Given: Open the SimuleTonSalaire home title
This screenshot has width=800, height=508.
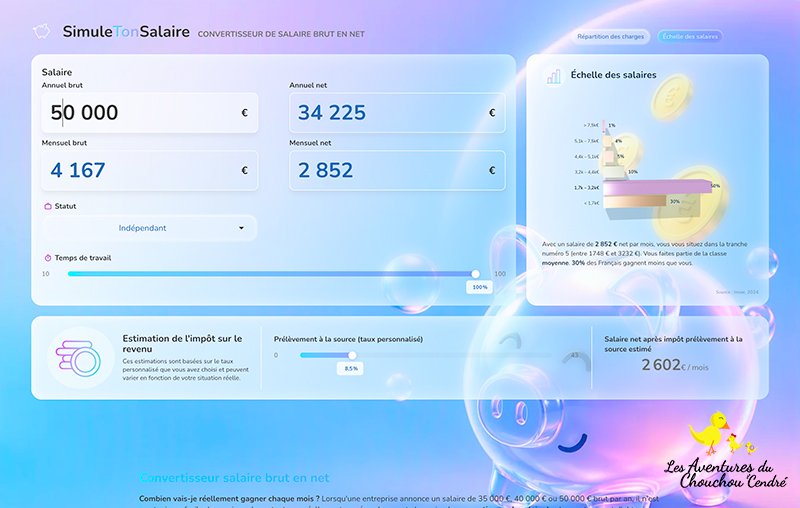Looking at the screenshot, I should 126,32.
